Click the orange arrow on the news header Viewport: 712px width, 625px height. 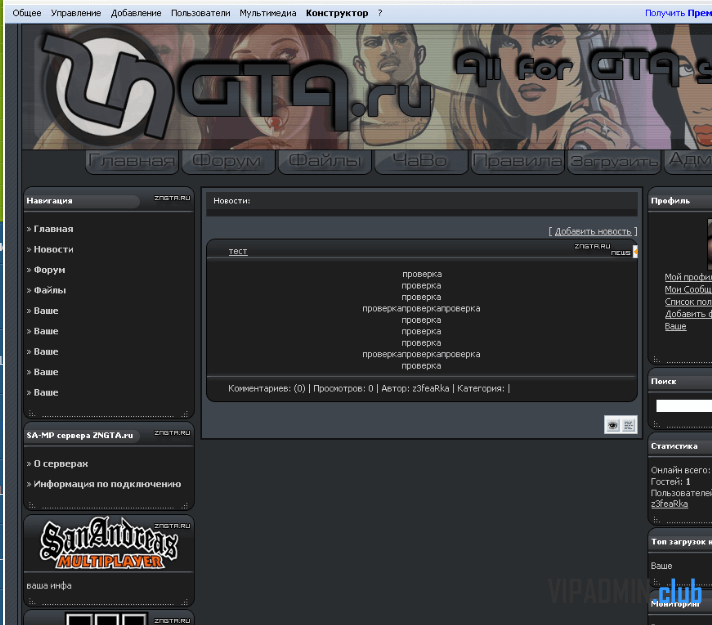(x=636, y=251)
